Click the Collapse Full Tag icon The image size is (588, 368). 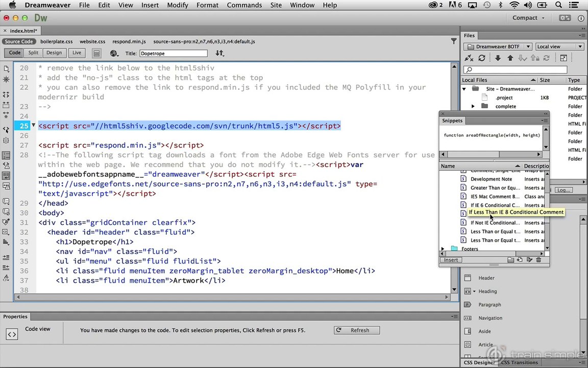click(x=6, y=95)
